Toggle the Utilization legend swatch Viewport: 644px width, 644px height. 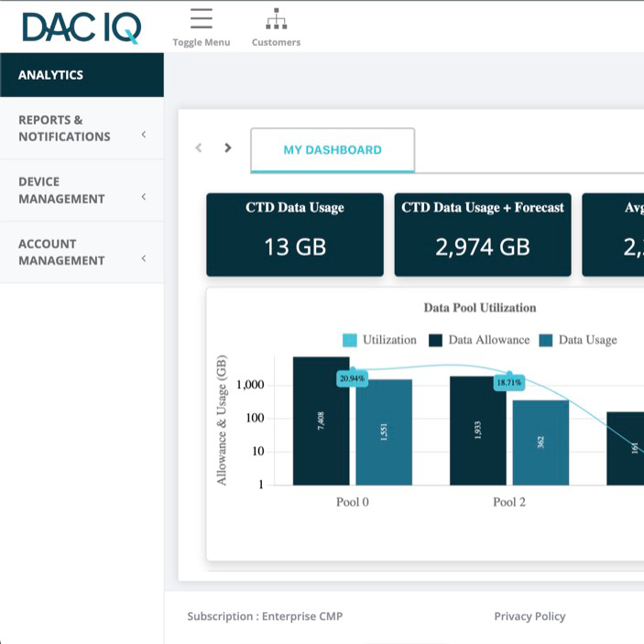coord(350,340)
